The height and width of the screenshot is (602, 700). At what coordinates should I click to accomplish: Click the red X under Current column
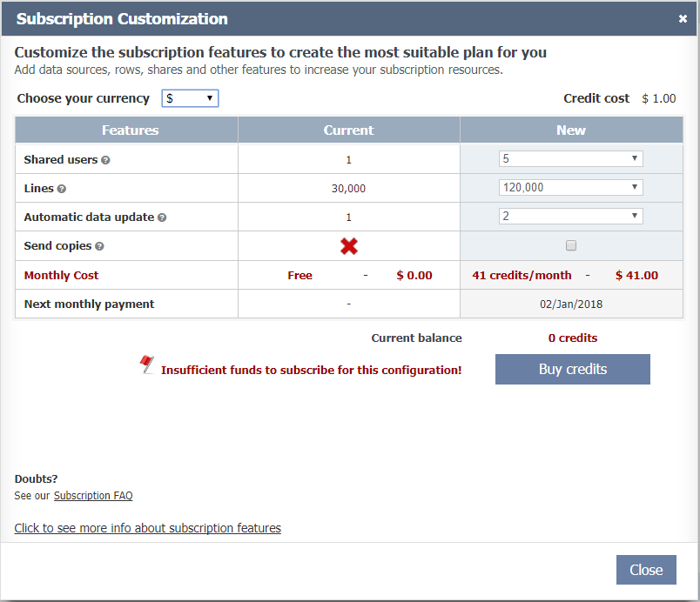coord(349,246)
